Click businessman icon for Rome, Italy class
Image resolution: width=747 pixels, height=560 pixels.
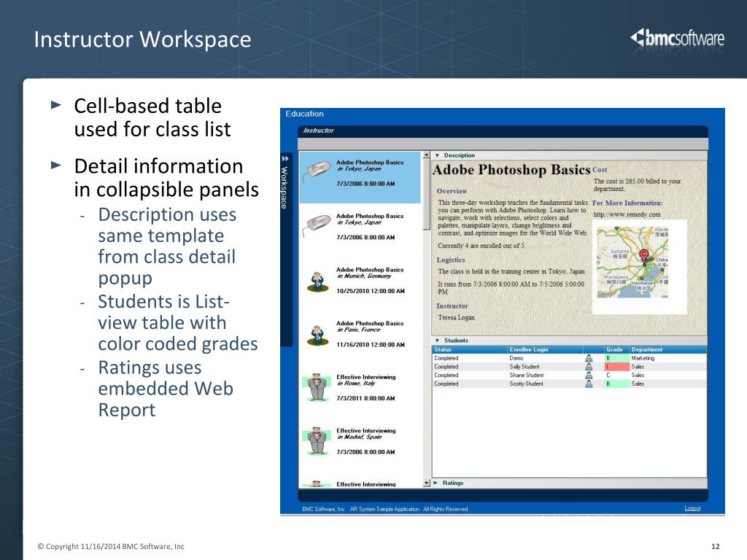point(317,387)
